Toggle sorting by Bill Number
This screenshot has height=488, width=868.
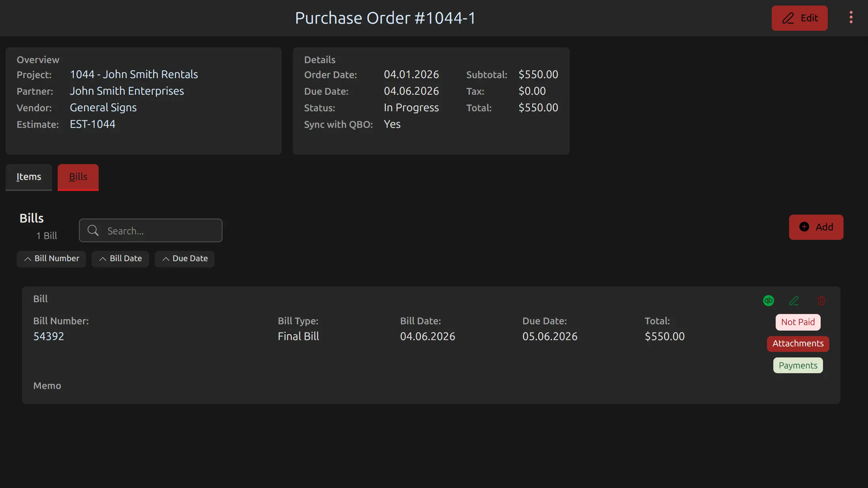pos(51,259)
